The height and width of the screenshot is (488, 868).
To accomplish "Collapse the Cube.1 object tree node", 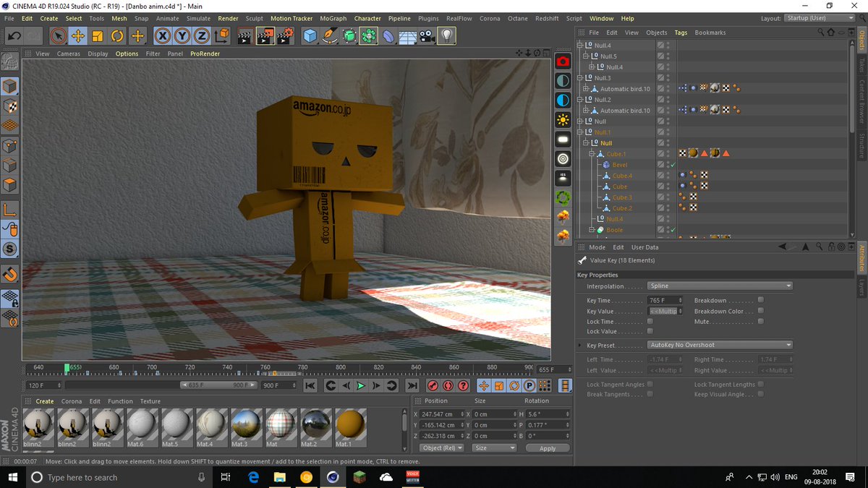I will (590, 154).
